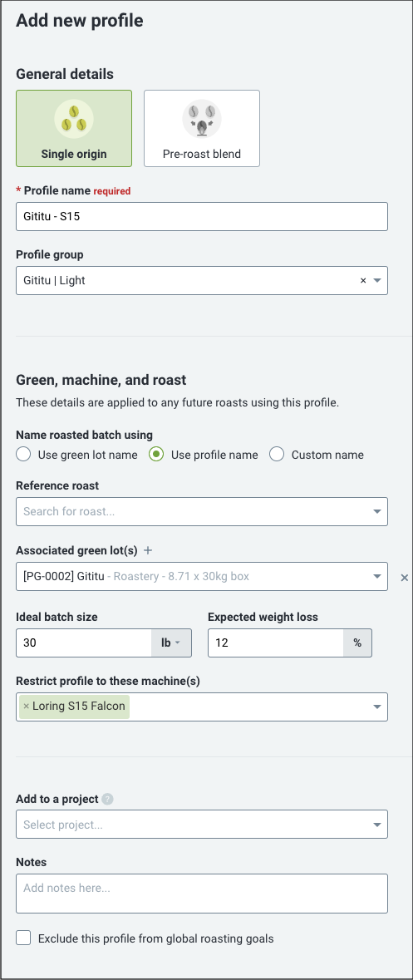Clear the Gititu | Light profile group

363,281
